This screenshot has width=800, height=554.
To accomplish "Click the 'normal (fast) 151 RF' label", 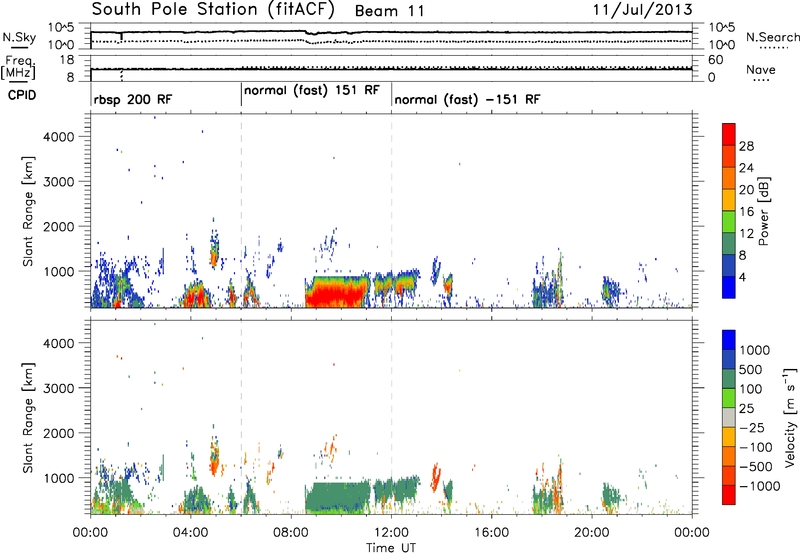I will coord(312,90).
